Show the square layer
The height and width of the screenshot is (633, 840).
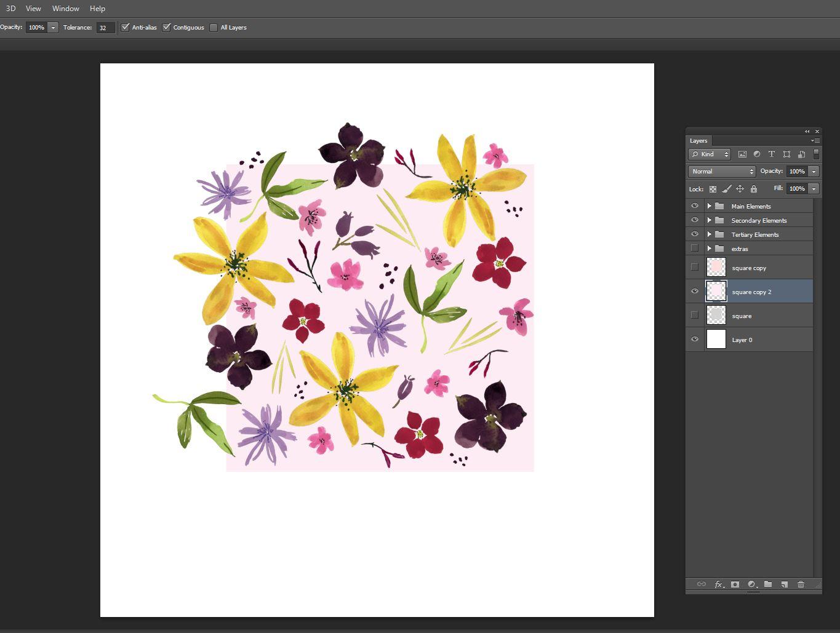(x=695, y=315)
